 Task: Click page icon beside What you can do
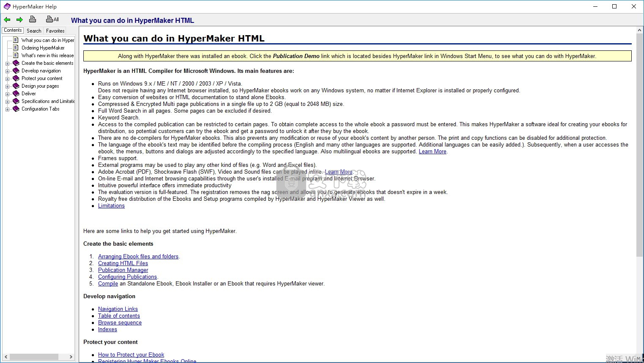[16, 40]
